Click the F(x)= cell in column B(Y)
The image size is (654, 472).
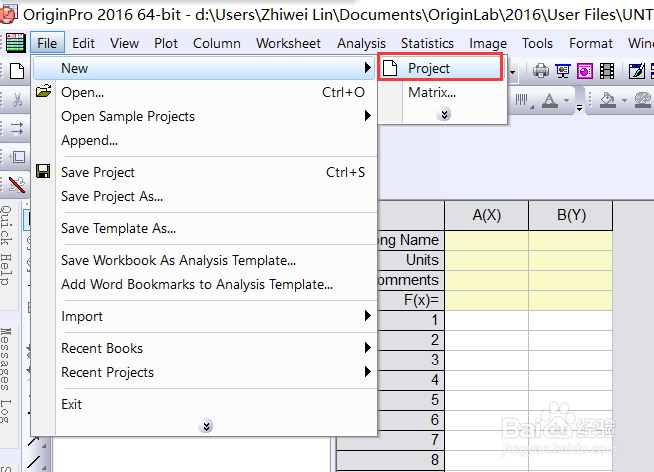[571, 300]
